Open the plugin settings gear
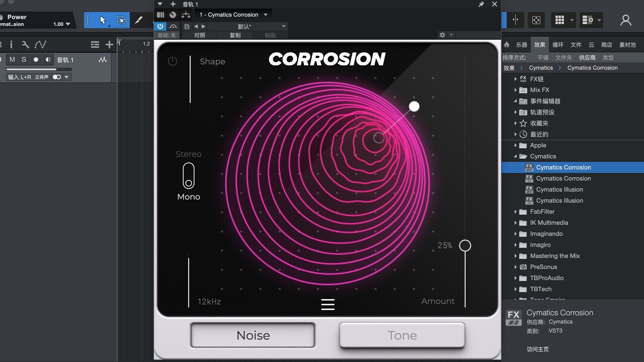The image size is (644, 362). click(x=442, y=35)
